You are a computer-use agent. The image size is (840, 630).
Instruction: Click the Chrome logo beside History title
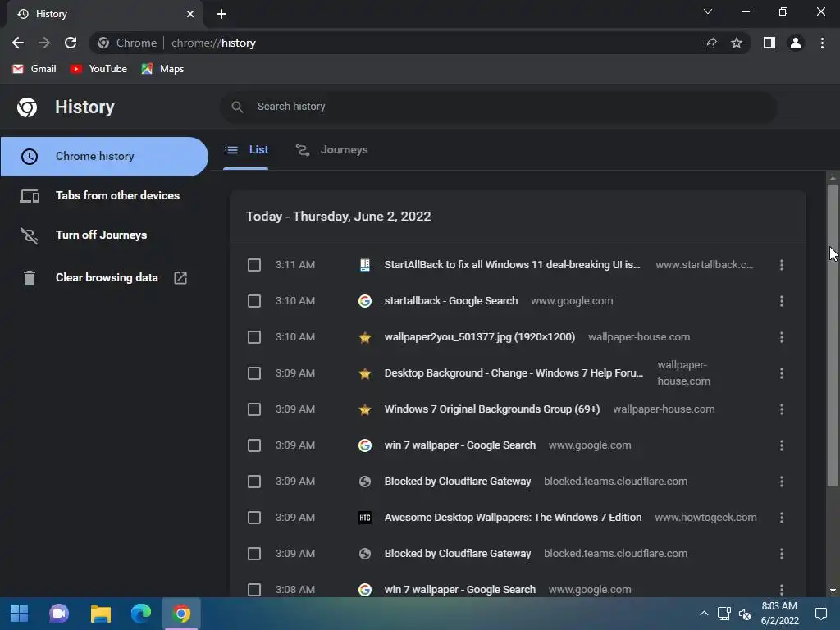coord(27,107)
